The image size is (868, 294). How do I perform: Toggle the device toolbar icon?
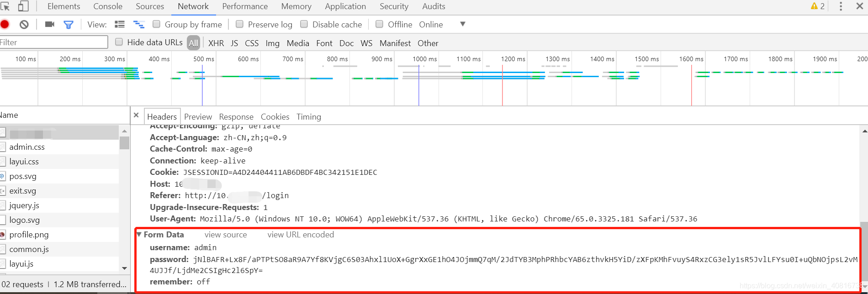23,6
